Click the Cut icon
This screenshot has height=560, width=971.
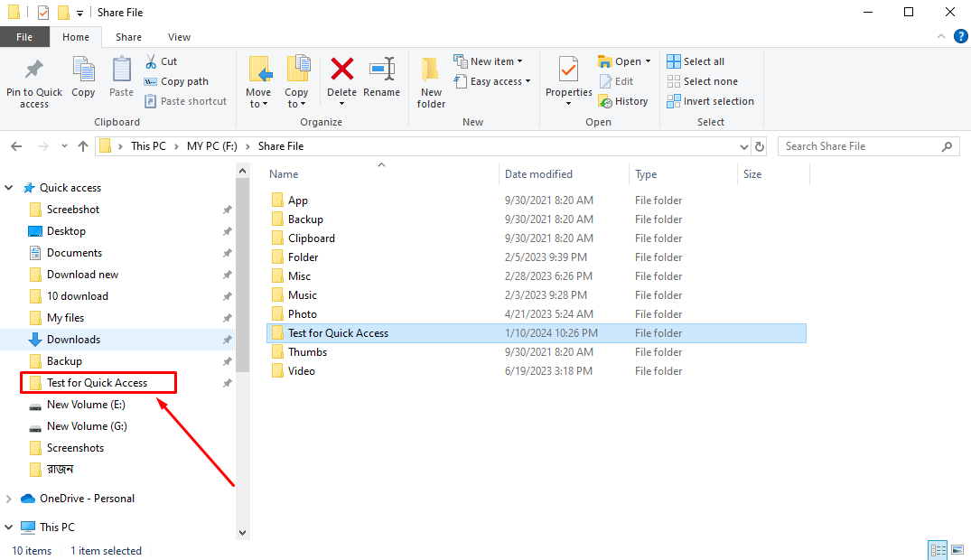pyautogui.click(x=163, y=61)
